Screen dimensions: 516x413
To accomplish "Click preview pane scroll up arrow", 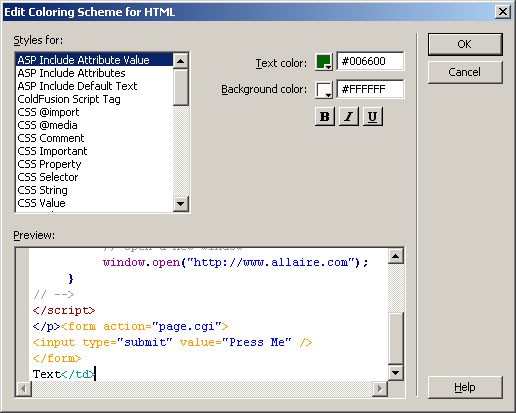I will pos(396,256).
